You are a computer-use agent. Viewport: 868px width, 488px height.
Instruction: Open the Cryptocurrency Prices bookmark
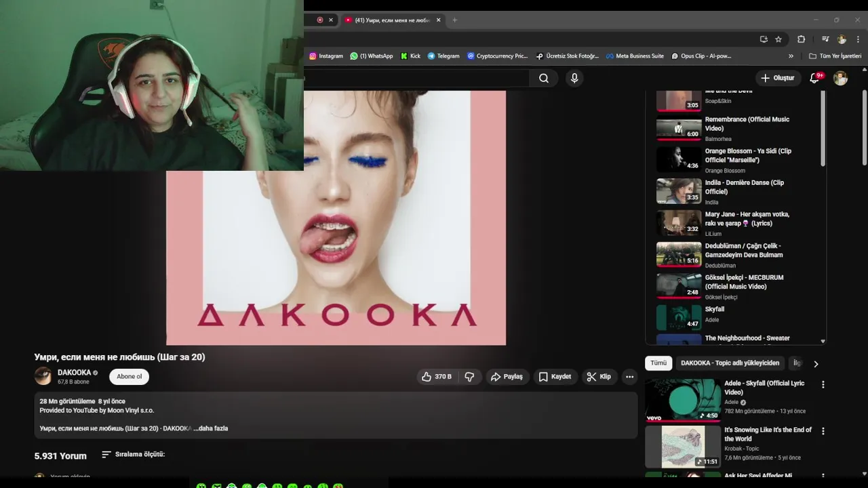coord(497,56)
